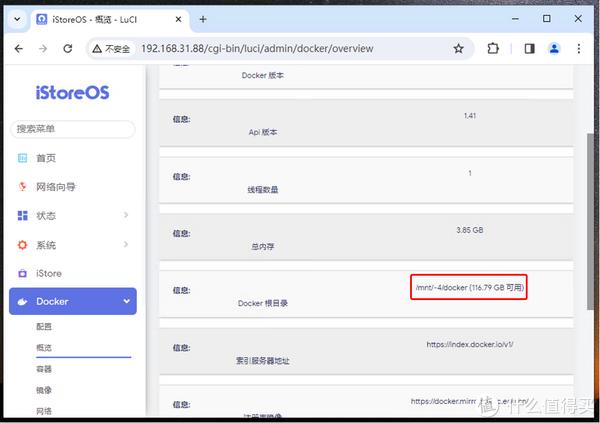Expand the 系统 menu chevron

click(x=126, y=244)
